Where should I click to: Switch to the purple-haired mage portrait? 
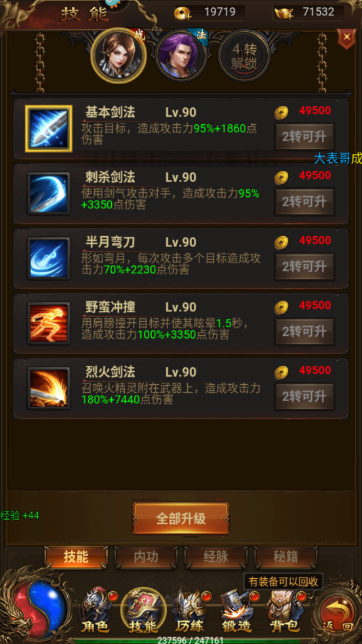[x=180, y=56]
